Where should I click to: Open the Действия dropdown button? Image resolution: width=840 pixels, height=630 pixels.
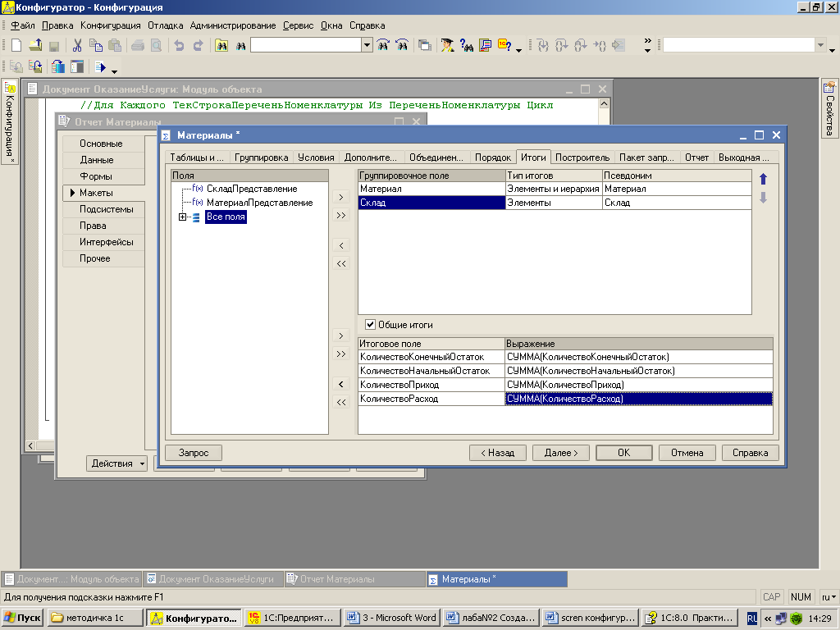[118, 463]
